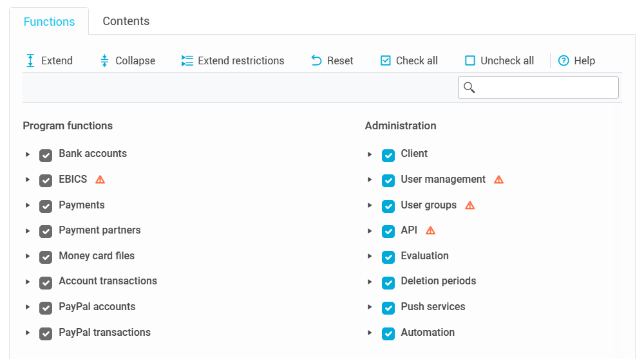Click the warning icon beside User management
Viewport: 644px width, 359px height.
(498, 179)
